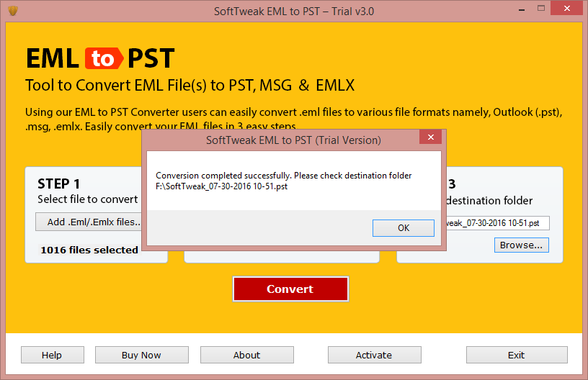Click the Activate button
Viewport: 588px width, 380px height.
click(x=374, y=355)
